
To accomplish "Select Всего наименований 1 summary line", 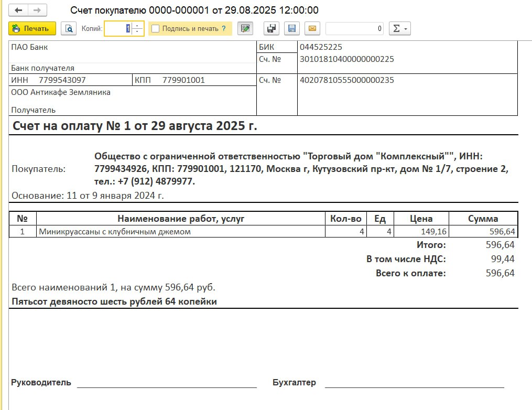I will pos(114,287).
